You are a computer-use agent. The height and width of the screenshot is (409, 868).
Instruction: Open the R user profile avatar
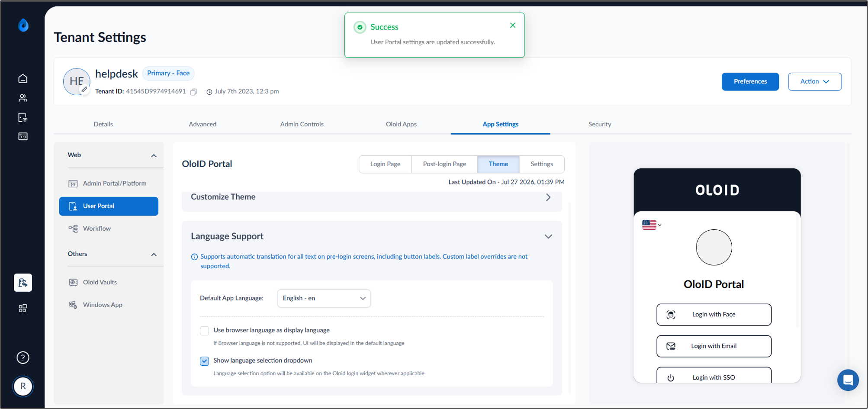[23, 386]
